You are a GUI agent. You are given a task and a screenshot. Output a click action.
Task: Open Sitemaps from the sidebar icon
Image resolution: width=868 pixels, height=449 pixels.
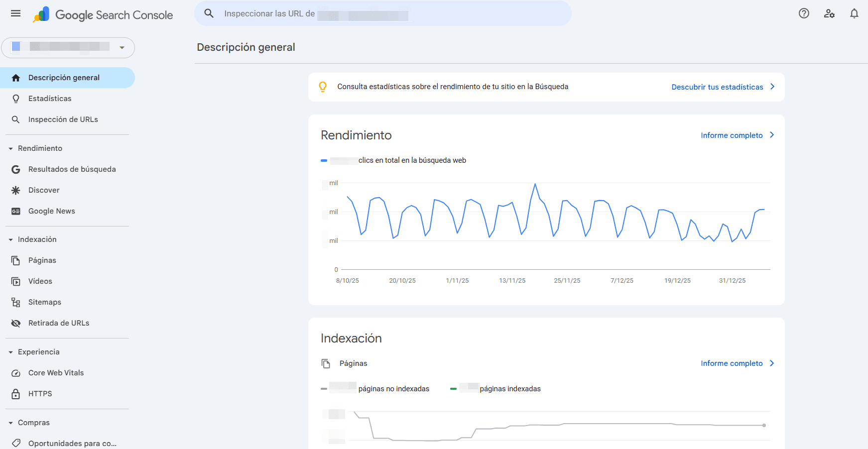pos(15,302)
